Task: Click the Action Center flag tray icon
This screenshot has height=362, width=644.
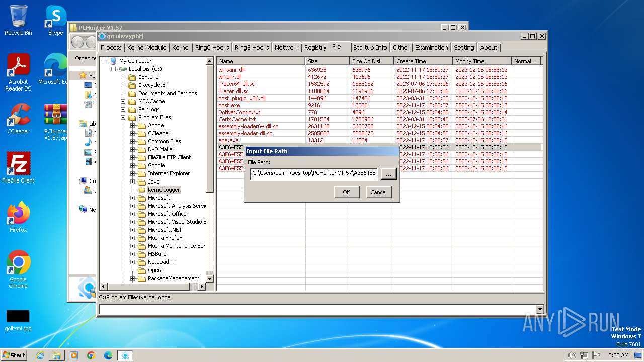Action: click(596, 355)
